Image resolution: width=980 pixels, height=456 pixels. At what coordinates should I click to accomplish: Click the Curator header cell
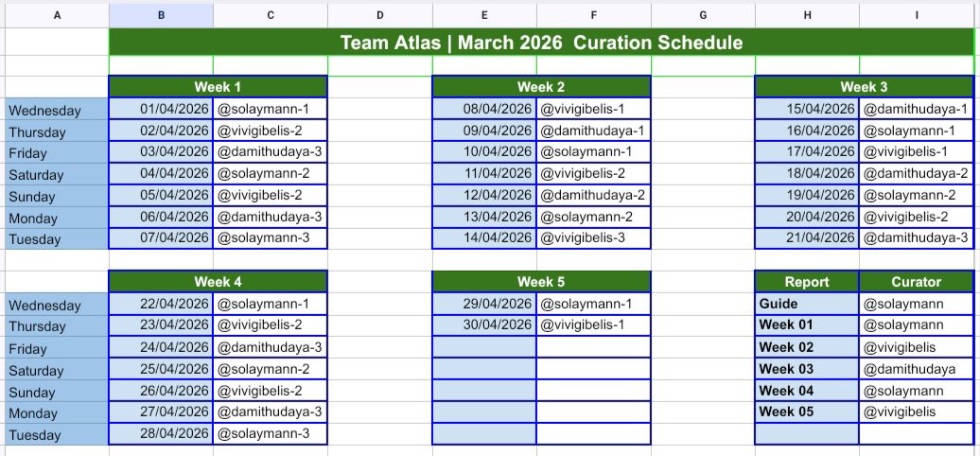[x=917, y=282]
